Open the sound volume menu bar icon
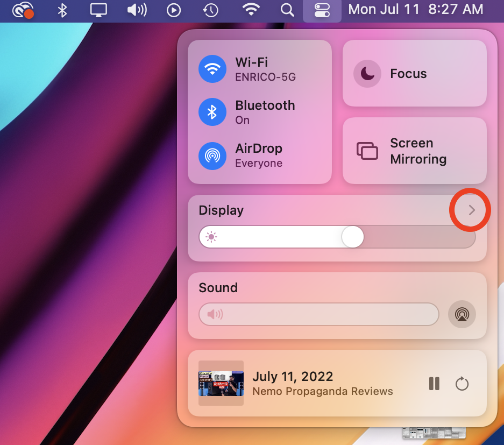The width and height of the screenshot is (504, 445). [137, 10]
